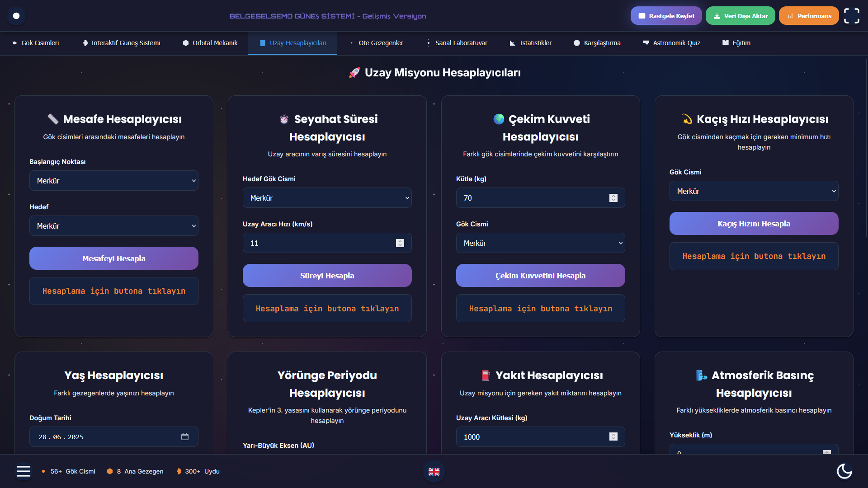Viewport: 868px width, 488px height.
Task: Expand the Kaçış Hızı Gök Cismi dropdown
Action: [754, 191]
